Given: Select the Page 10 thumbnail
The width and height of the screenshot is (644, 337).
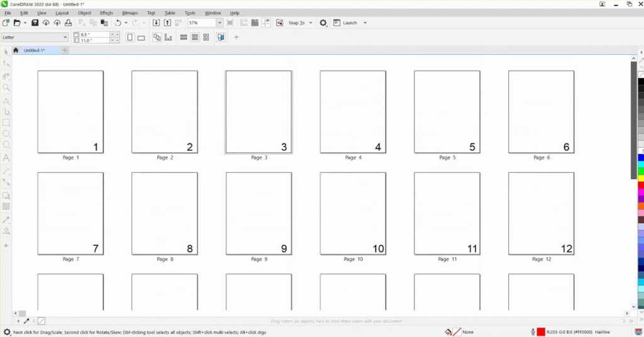Looking at the screenshot, I should tap(353, 213).
